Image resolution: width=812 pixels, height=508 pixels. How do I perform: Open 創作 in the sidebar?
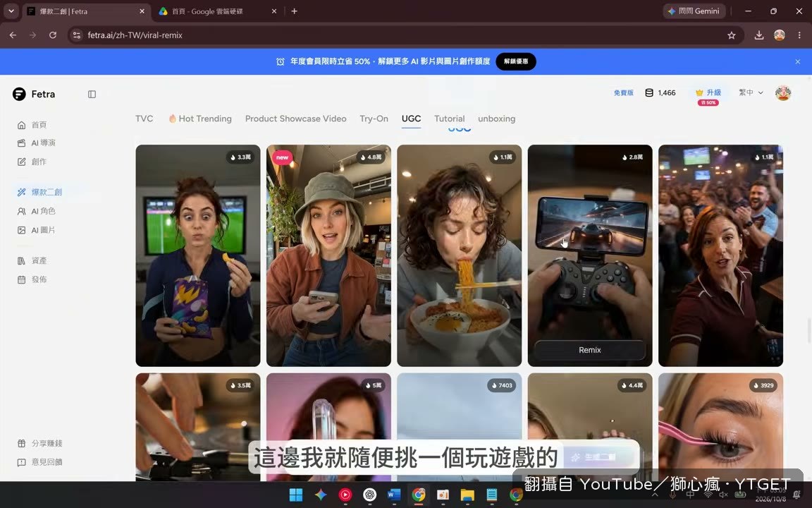32,162
